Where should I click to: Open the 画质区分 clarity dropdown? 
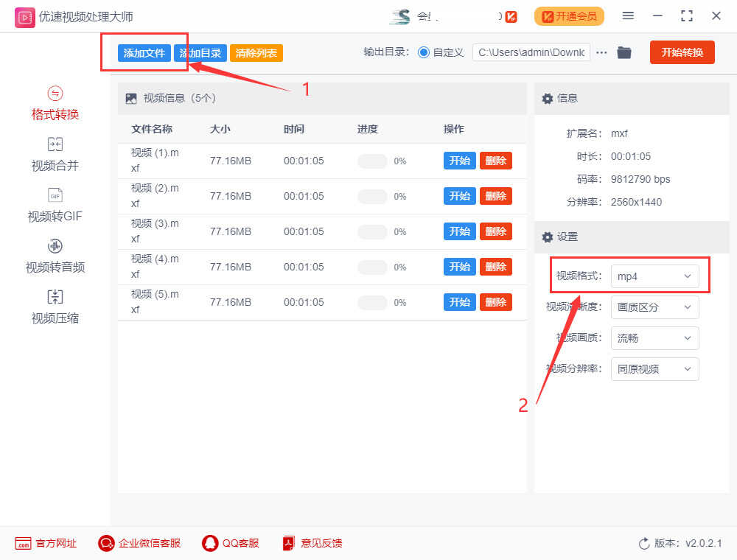(x=654, y=307)
